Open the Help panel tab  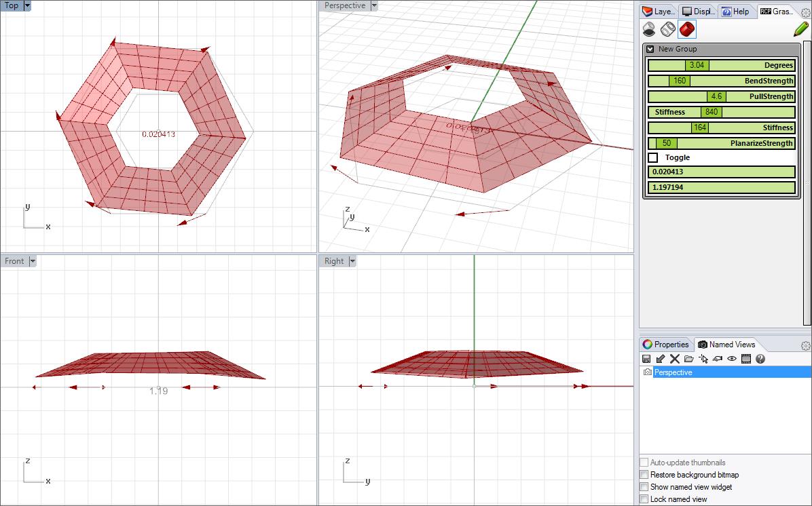[x=735, y=12]
